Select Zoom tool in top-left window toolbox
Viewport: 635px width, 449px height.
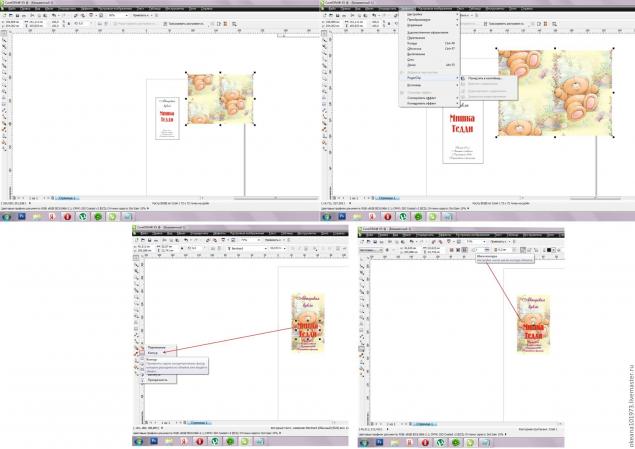[x=4, y=53]
